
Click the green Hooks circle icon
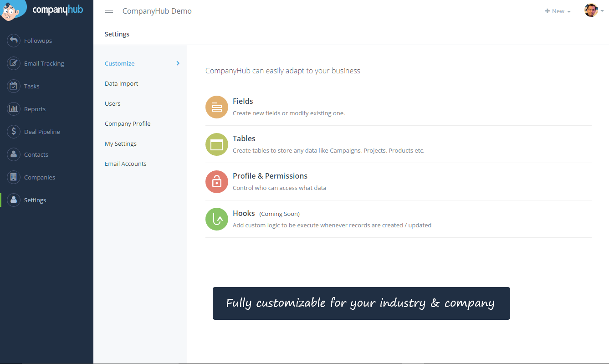217,219
